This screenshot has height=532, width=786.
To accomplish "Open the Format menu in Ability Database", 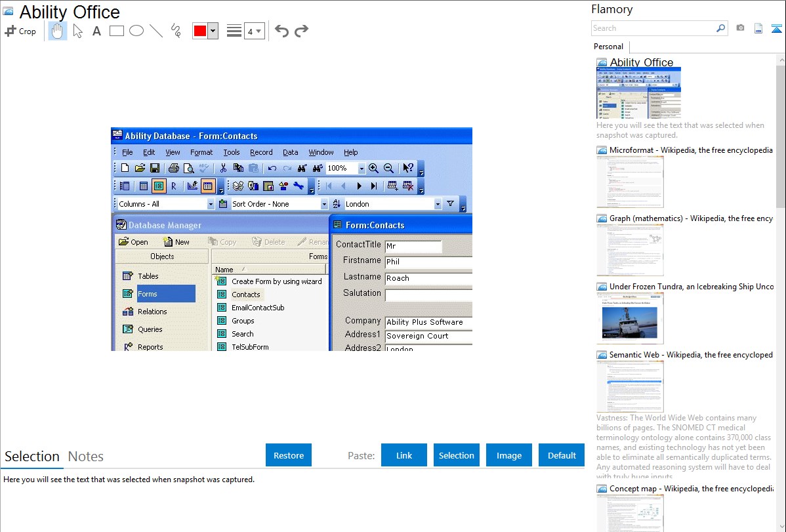I will 201,152.
